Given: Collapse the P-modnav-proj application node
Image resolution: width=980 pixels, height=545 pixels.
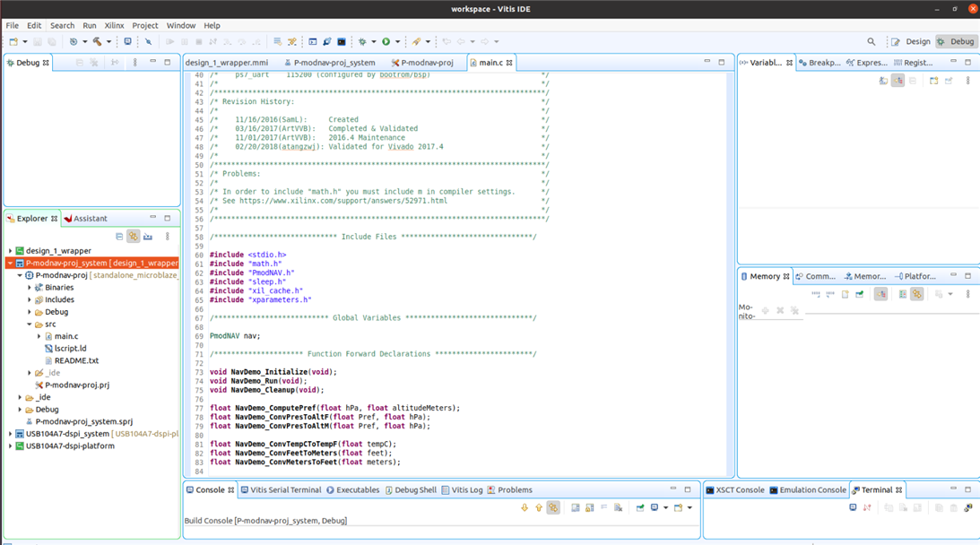Looking at the screenshot, I should point(20,275).
